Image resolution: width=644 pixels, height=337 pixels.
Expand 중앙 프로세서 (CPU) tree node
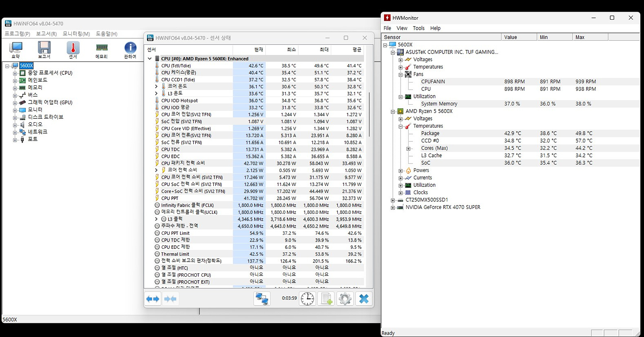click(x=15, y=73)
